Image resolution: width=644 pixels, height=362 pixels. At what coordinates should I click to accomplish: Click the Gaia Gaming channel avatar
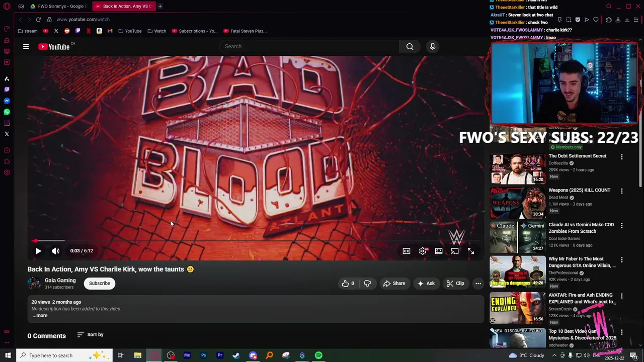(34, 283)
